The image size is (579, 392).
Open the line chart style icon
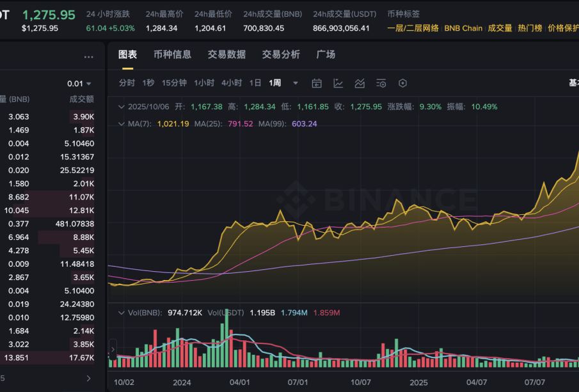click(338, 83)
